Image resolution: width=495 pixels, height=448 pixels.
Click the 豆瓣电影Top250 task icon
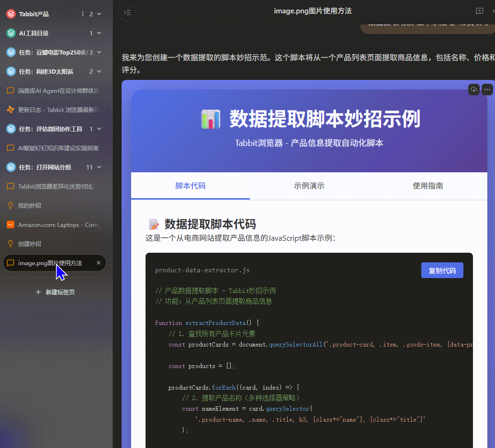(11, 52)
